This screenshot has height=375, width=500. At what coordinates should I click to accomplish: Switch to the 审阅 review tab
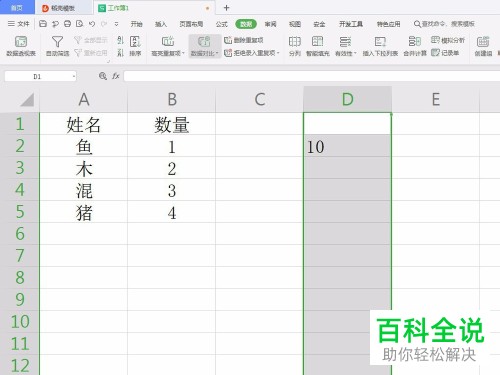click(x=270, y=24)
